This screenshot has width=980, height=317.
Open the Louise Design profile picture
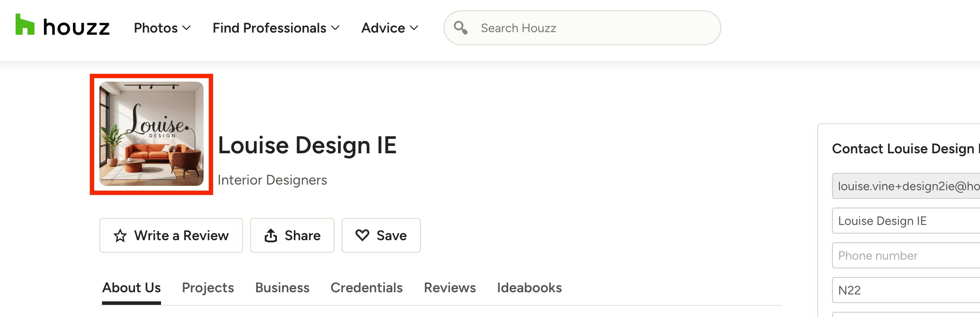151,134
